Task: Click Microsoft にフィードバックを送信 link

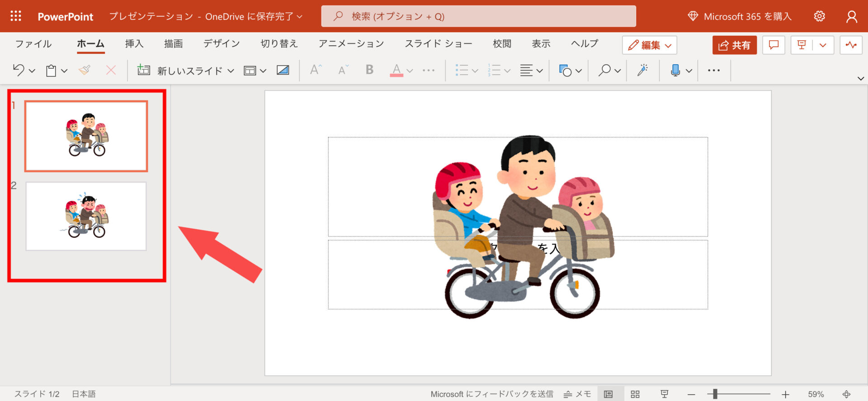Action: coord(491,394)
